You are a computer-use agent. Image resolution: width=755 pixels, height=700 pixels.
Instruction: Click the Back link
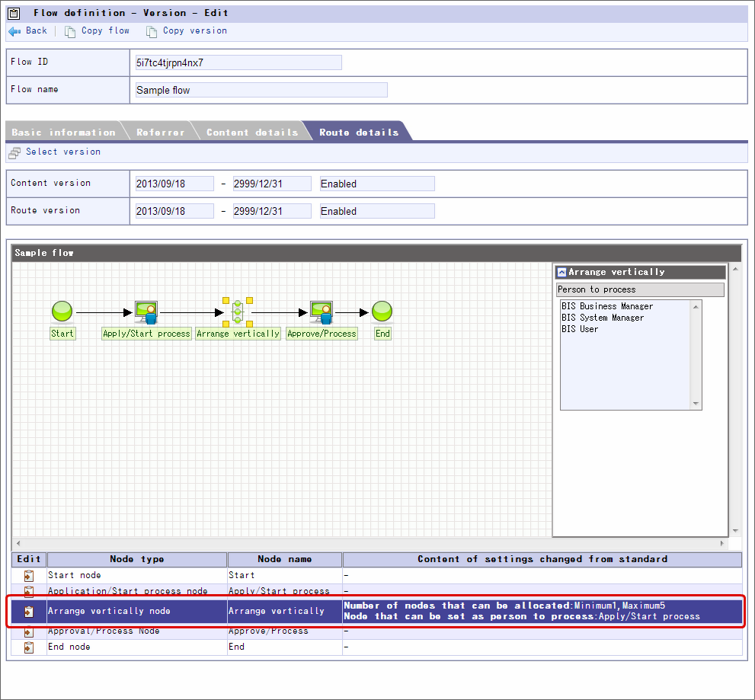coord(37,30)
